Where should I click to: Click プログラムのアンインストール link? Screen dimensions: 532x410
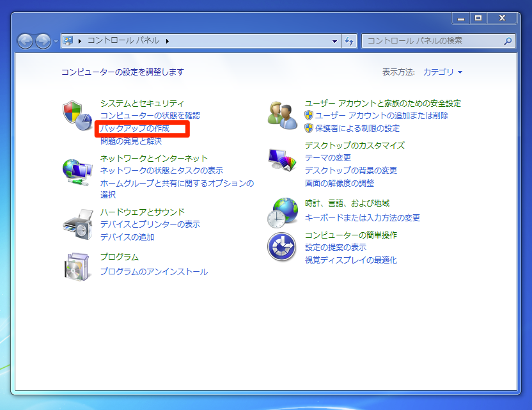click(x=154, y=272)
